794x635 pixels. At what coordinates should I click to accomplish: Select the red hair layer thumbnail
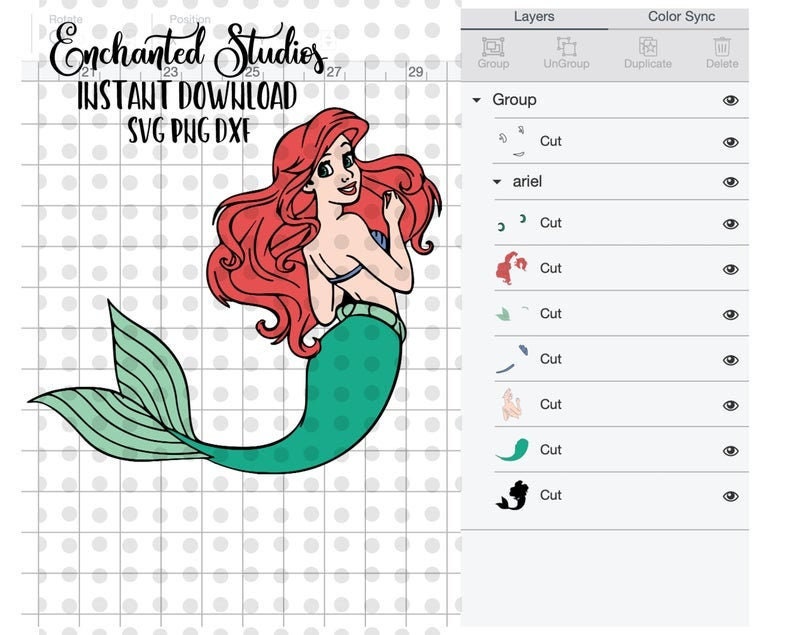512,267
